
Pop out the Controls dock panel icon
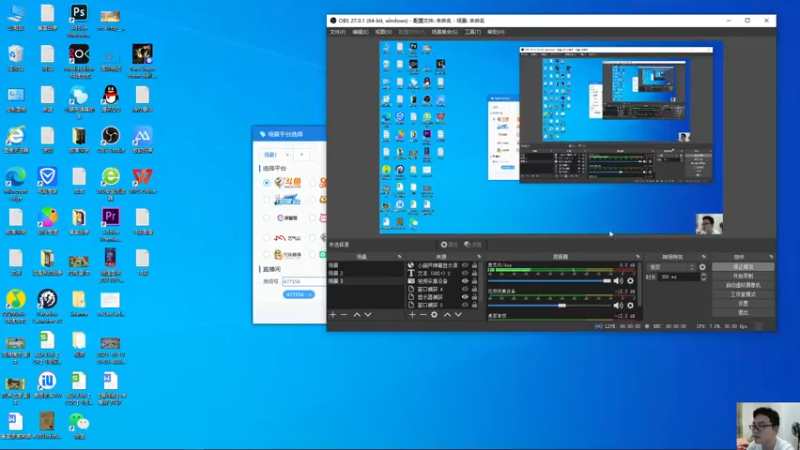pos(770,257)
